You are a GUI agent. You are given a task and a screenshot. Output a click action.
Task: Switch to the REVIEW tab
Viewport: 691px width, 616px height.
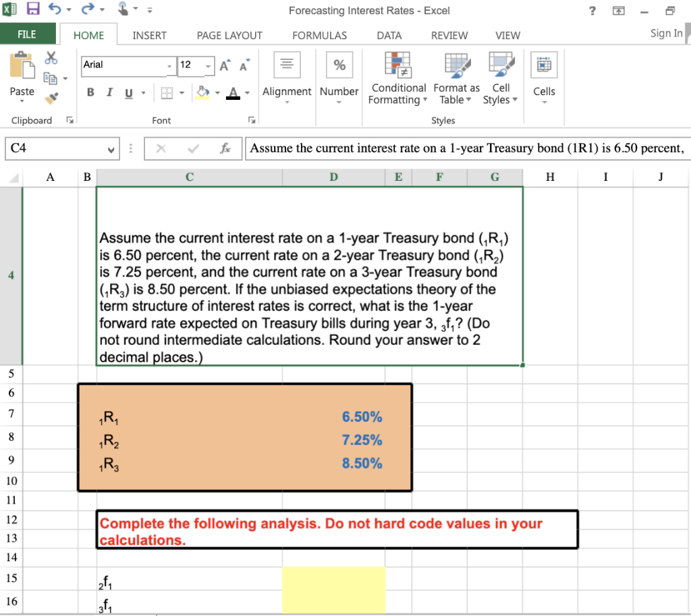[449, 35]
